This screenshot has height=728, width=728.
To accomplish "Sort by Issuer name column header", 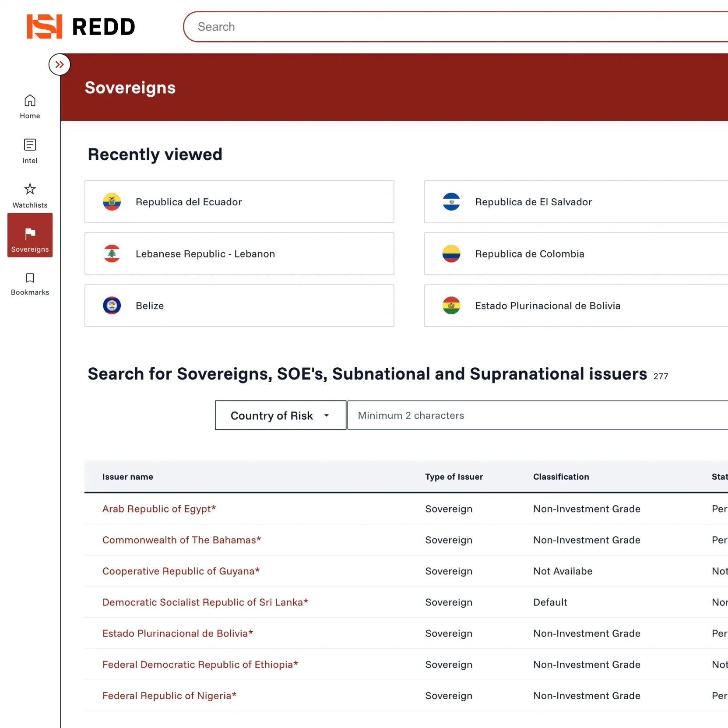I will [128, 477].
